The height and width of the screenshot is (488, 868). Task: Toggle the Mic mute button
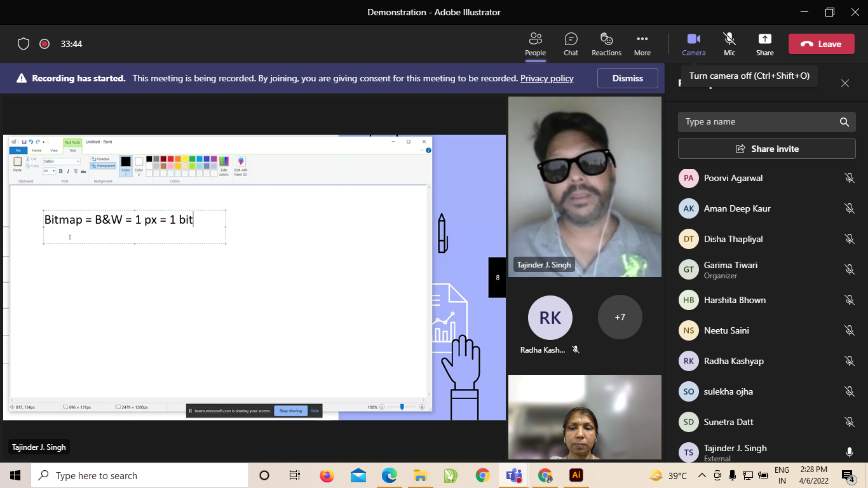[729, 44]
